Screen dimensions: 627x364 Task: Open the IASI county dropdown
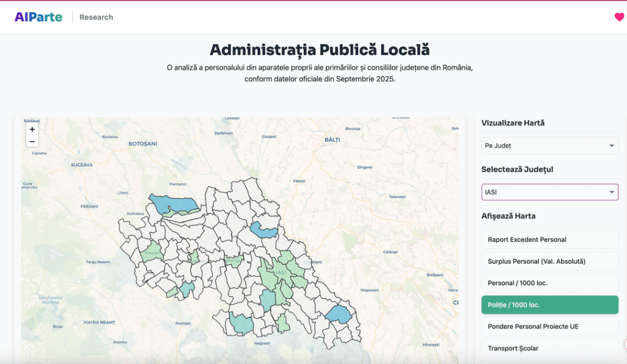[x=549, y=192]
